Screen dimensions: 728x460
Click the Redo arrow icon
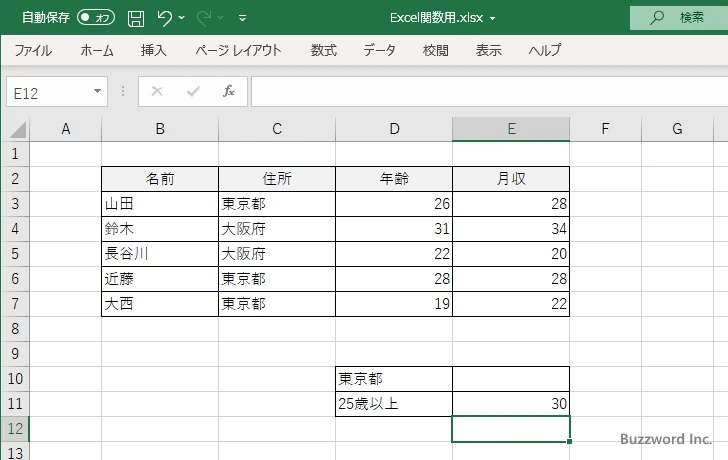(204, 18)
